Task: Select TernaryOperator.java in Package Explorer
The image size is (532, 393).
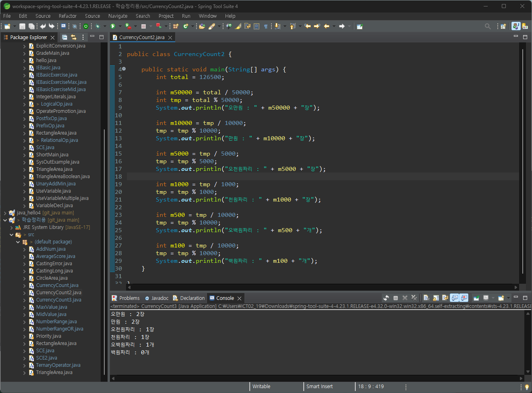Action: pos(58,365)
